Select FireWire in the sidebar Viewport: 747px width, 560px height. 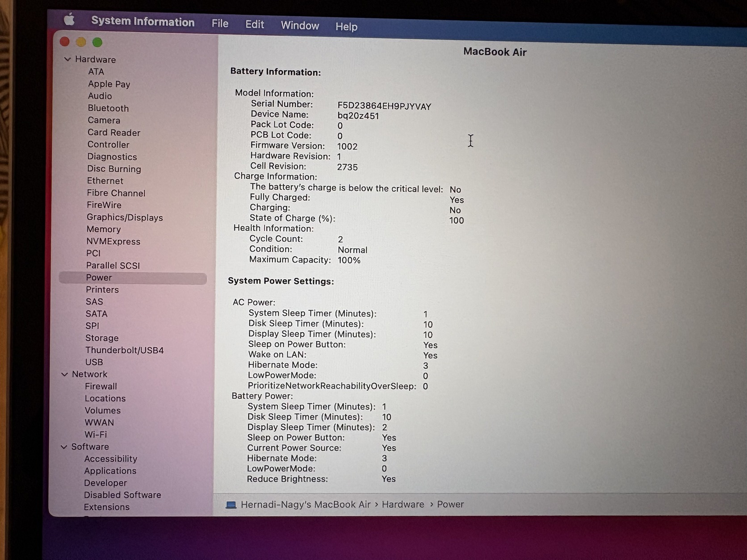(104, 205)
